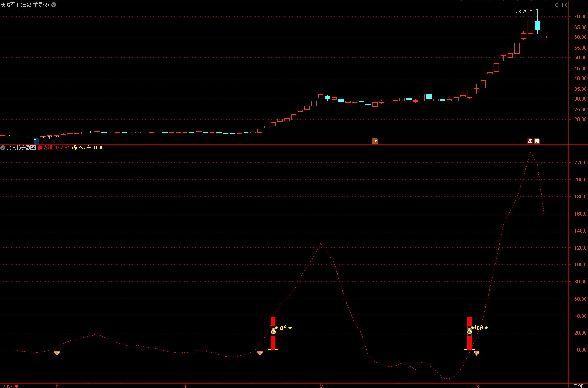Click the 加仓拉升副图 indicator name
588x388 pixels.
21,148
